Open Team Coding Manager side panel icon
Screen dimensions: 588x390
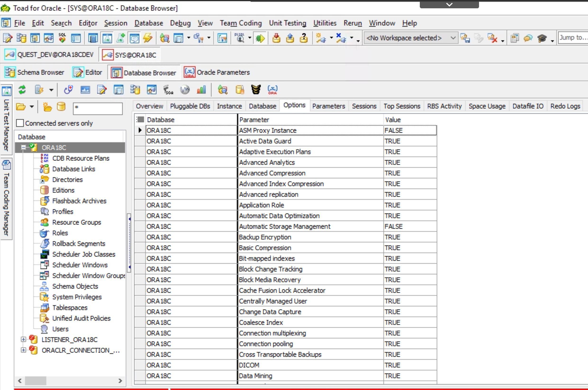(6, 165)
